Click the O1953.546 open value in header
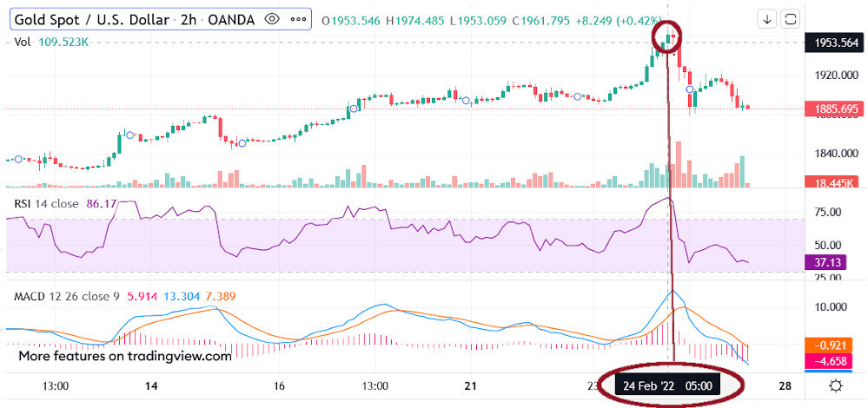 tap(351, 21)
